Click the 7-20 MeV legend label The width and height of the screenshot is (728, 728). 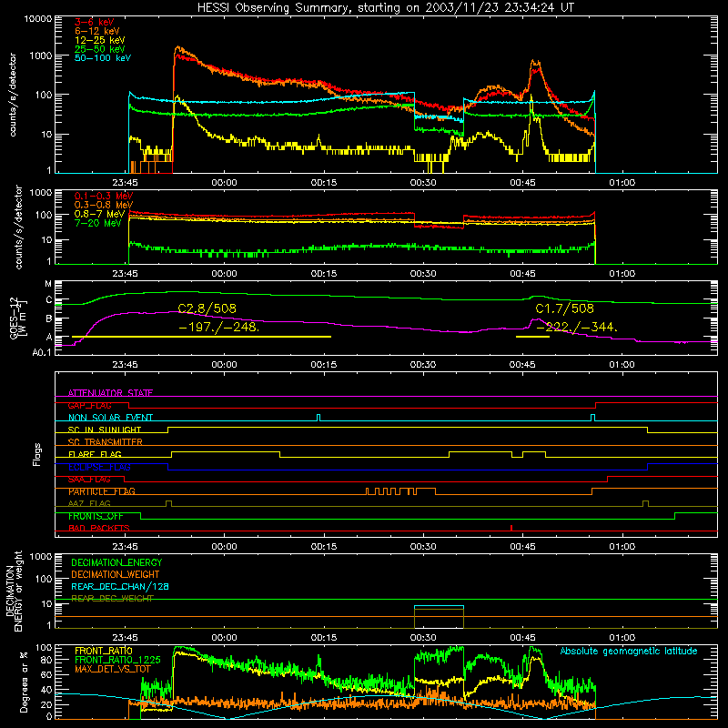tap(97, 223)
